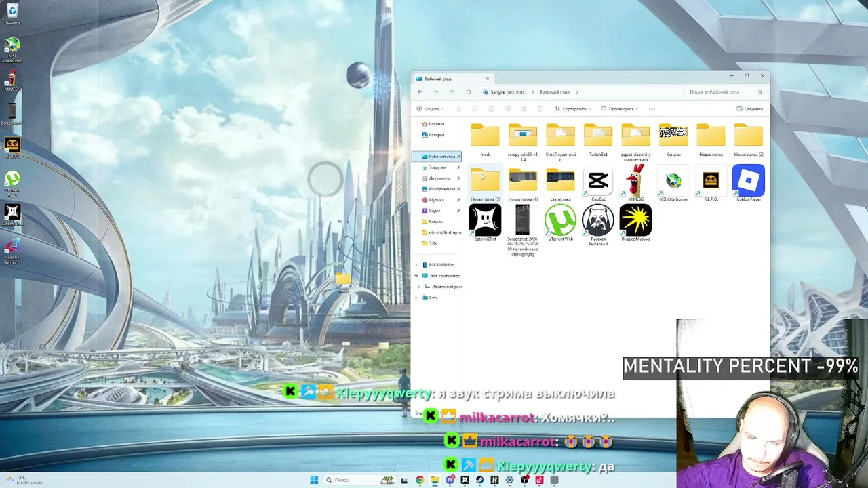This screenshot has width=868, height=488.
Task: Select the uTorrent Web shortcut in Explorer
Action: [560, 223]
